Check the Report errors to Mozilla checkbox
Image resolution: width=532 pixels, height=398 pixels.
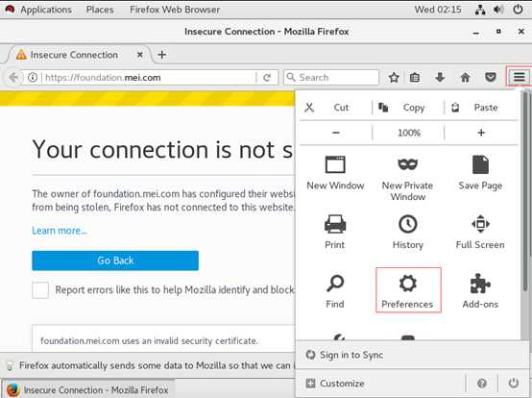[x=40, y=290]
